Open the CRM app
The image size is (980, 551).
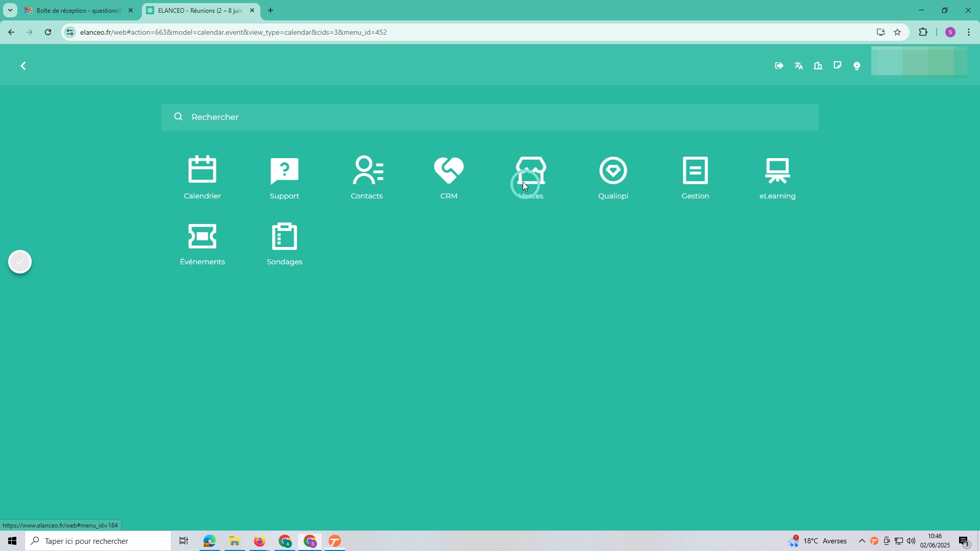point(449,178)
